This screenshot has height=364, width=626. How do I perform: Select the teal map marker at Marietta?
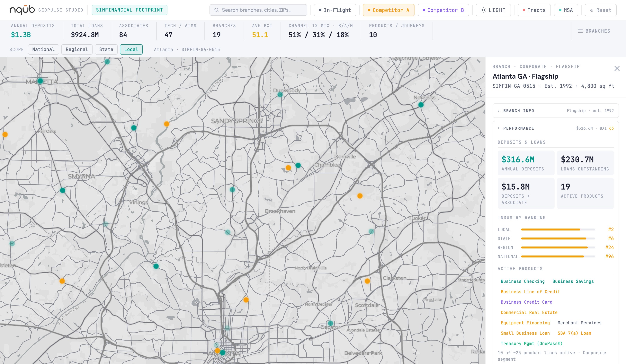(x=40, y=81)
